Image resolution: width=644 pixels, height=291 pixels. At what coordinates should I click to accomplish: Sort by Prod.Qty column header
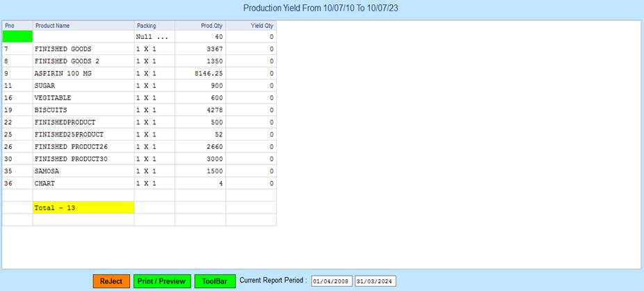(x=200, y=26)
